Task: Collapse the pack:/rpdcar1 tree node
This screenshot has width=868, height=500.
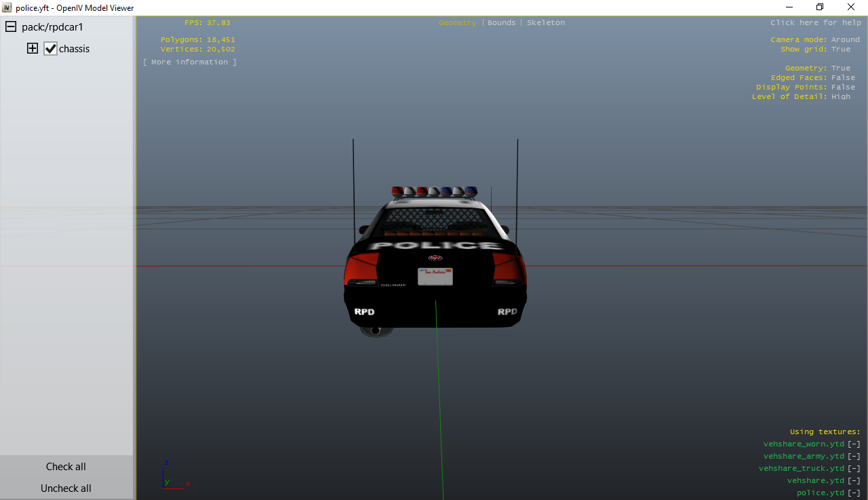Action: click(10, 27)
